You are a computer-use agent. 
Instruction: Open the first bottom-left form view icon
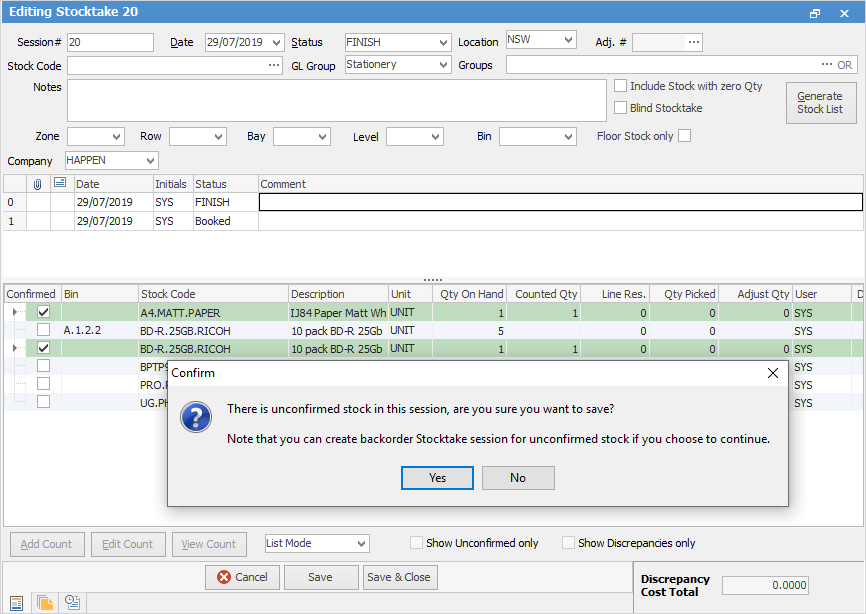(16, 602)
